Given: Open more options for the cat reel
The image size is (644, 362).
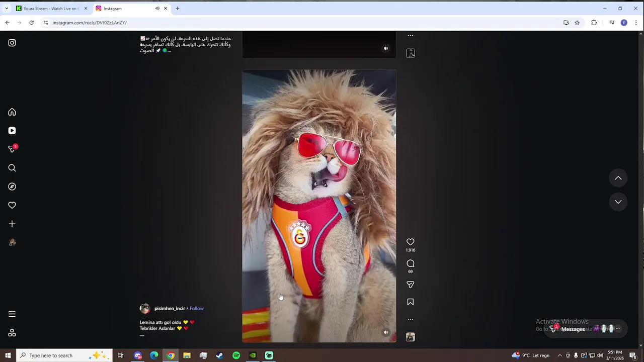Looking at the screenshot, I should [x=411, y=319].
